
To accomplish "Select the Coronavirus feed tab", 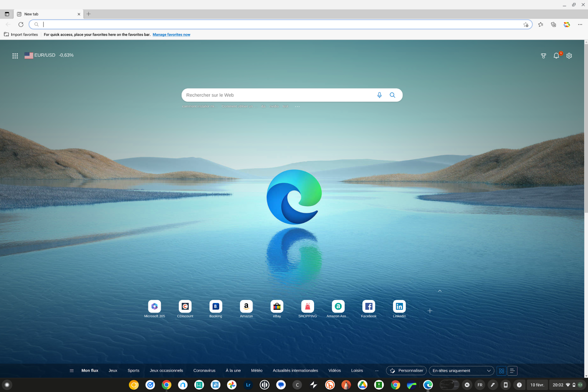I will (x=204, y=371).
